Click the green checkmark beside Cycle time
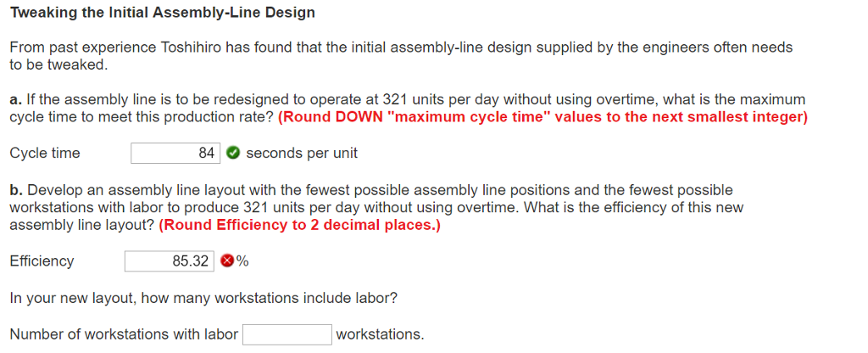 tap(234, 153)
